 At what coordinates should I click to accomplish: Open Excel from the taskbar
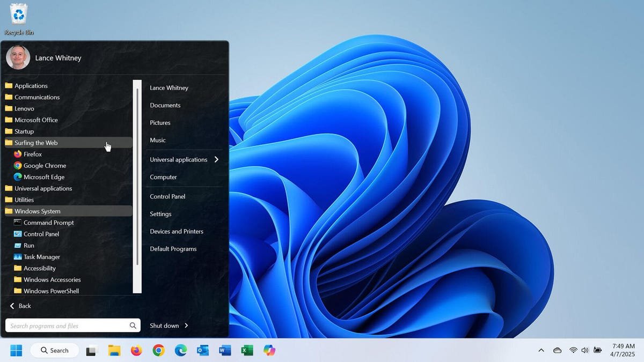(247, 350)
